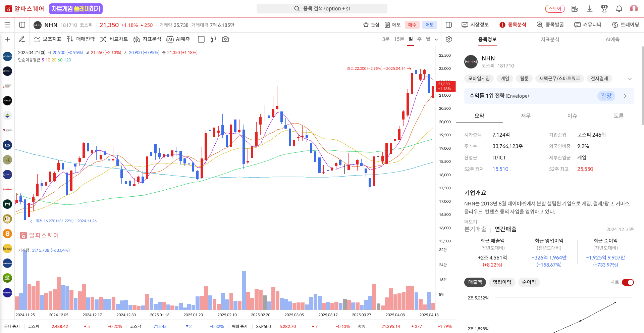Select the 월 monthly timeframe
Image resolution: width=644 pixels, height=333 pixels.
tap(428, 39)
